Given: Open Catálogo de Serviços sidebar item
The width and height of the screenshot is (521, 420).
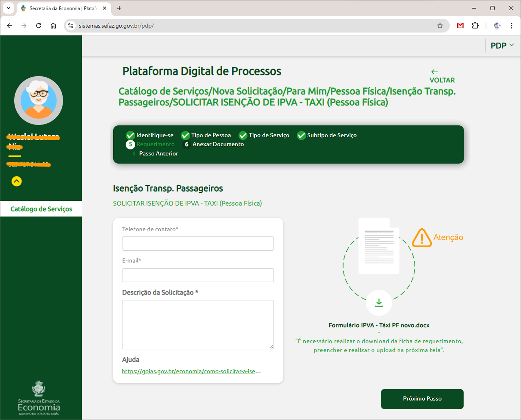Looking at the screenshot, I should pyautogui.click(x=41, y=209).
